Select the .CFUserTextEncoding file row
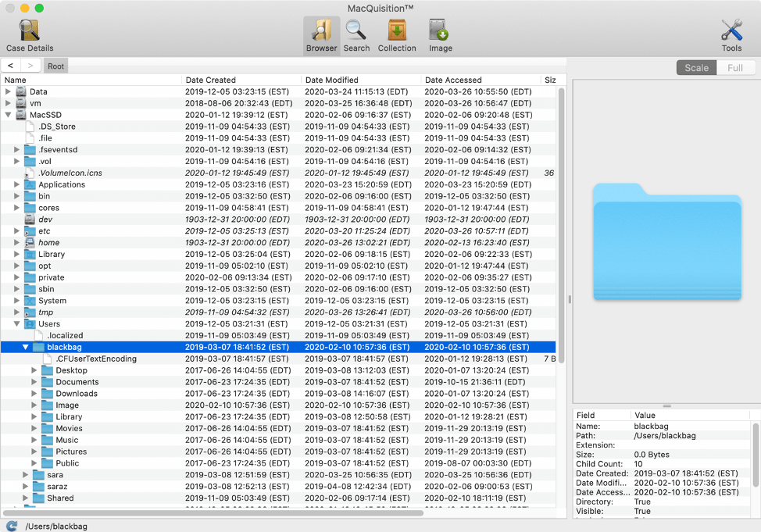Screen dimensions: 761x532 96,359
